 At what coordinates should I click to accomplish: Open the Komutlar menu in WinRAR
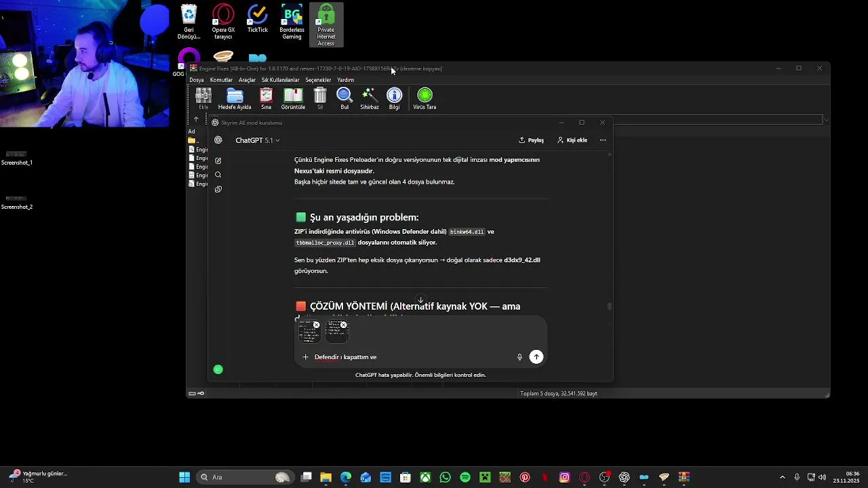[221, 80]
